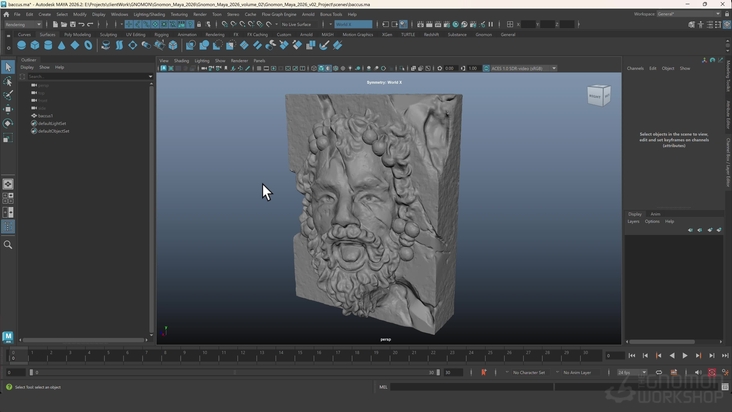Image resolution: width=732 pixels, height=412 pixels.
Task: Toggle the Auto Keyframe button
Action: tap(711, 372)
